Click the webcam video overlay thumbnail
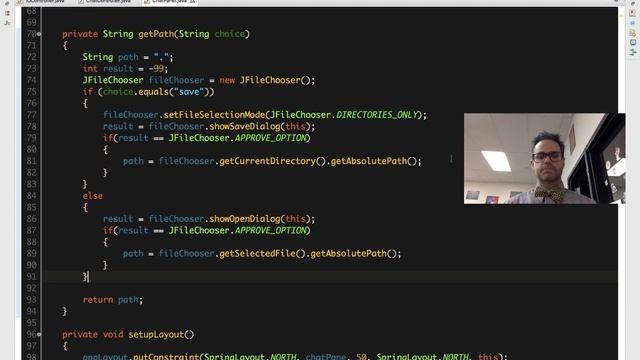The height and width of the screenshot is (360, 640). point(544,158)
